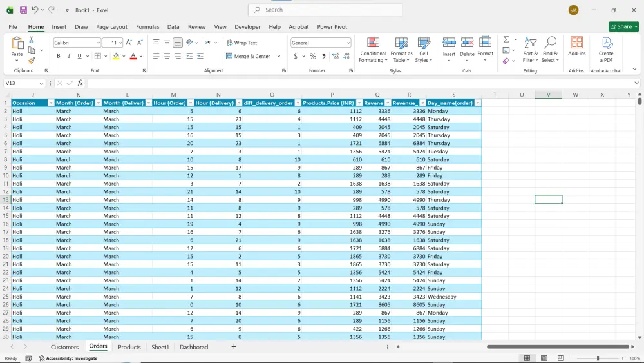Open the Day_name(order) filter dropdown

[x=478, y=103]
